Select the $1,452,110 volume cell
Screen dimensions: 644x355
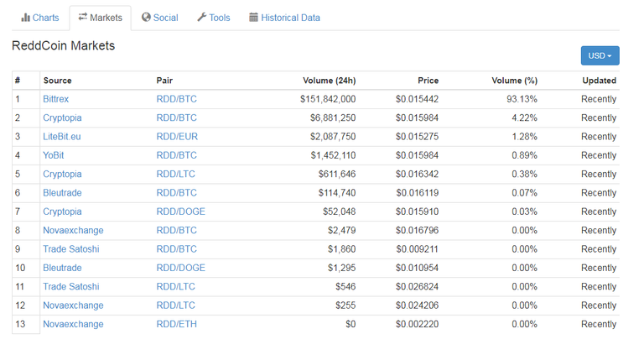coord(333,155)
